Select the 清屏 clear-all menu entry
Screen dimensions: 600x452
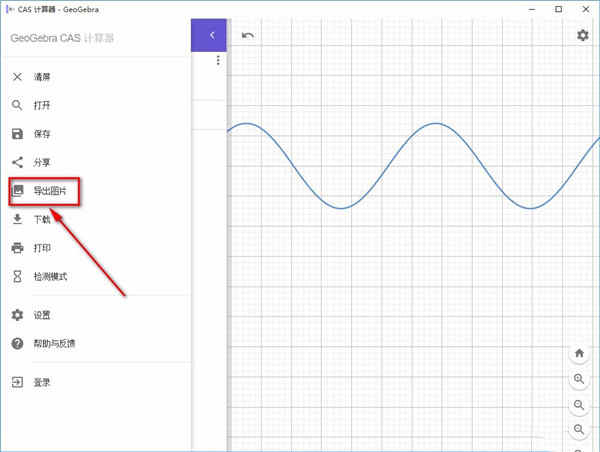[96, 77]
